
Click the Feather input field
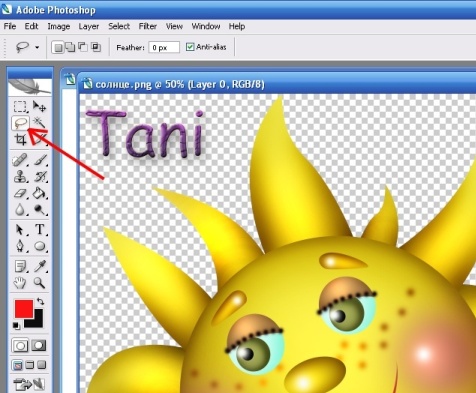click(164, 47)
